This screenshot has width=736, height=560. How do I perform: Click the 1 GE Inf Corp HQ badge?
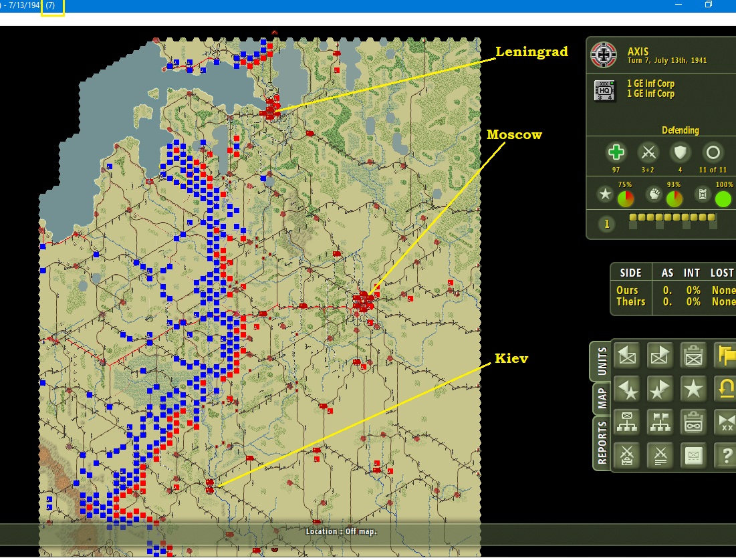[x=604, y=90]
